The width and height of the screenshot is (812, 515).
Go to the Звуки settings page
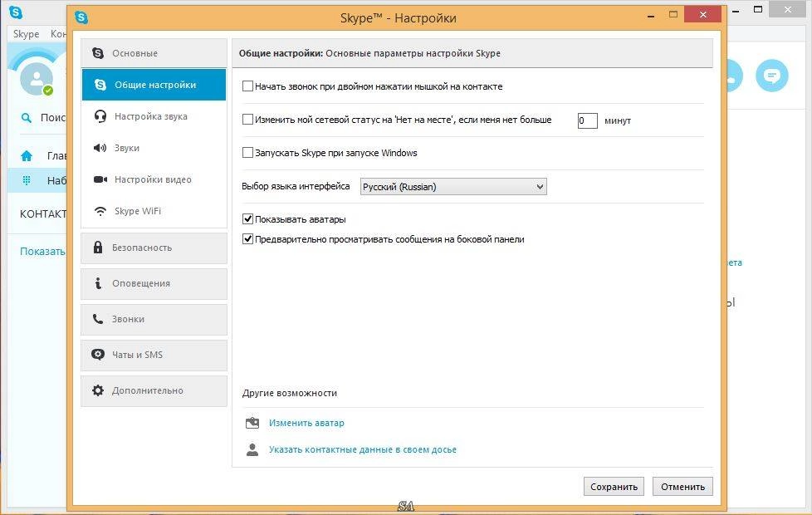154,148
